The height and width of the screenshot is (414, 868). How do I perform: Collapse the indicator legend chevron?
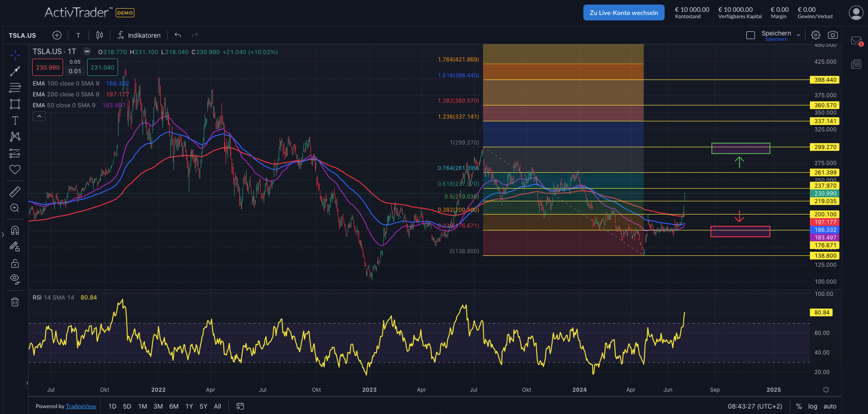tap(39, 116)
